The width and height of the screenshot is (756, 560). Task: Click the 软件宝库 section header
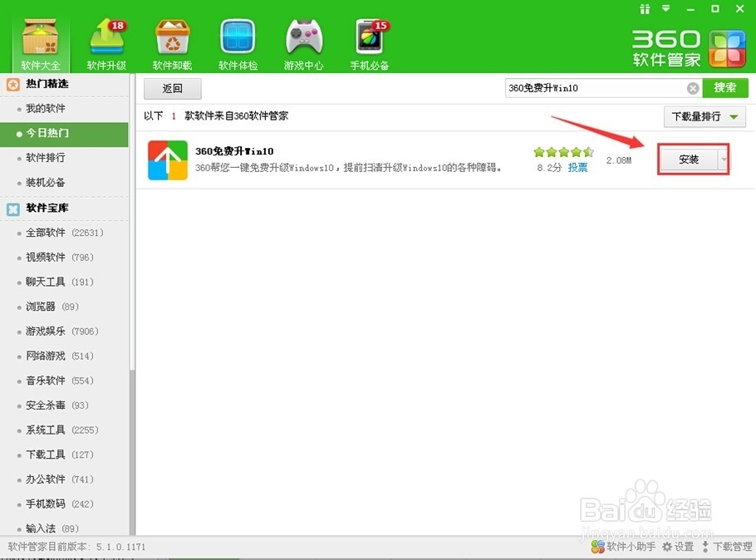[47, 208]
